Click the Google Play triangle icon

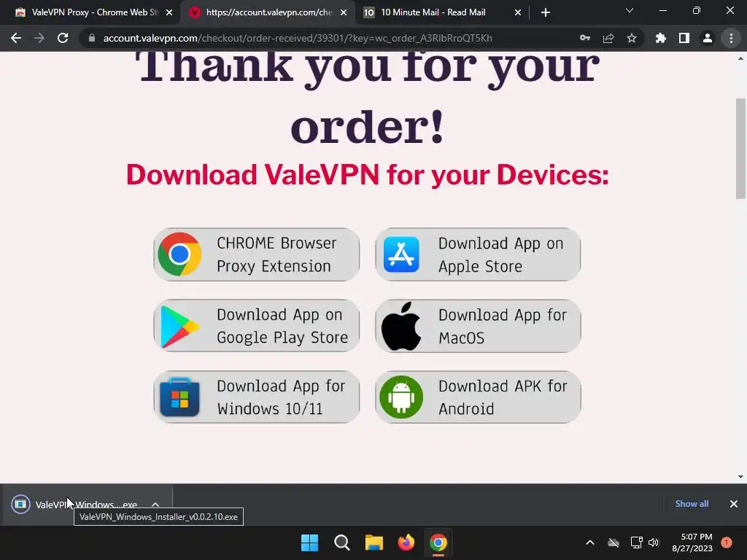tap(179, 327)
